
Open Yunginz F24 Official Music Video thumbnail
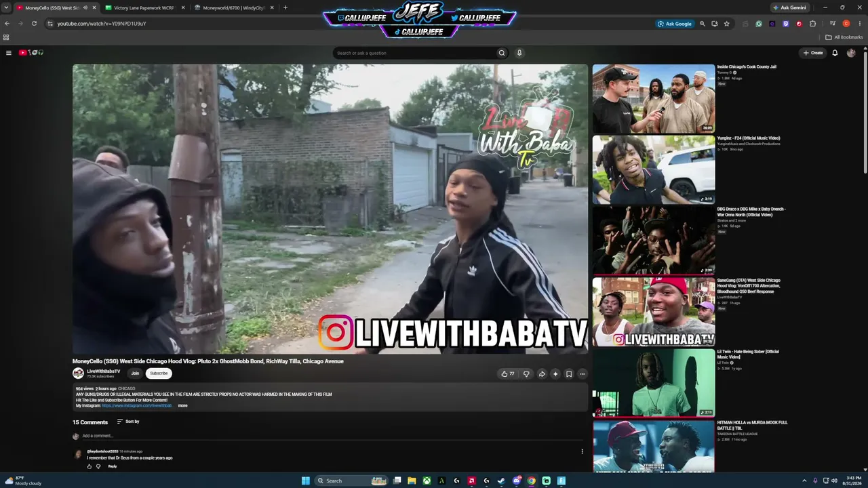[x=654, y=170]
